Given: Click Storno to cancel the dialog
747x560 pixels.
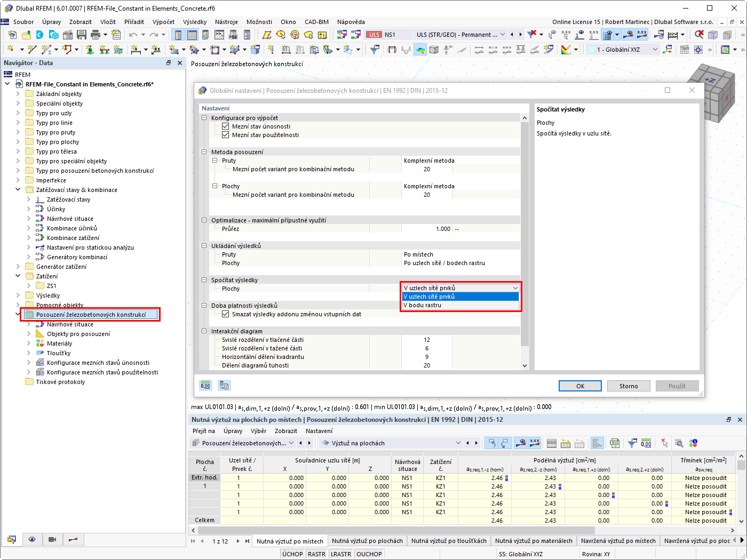Looking at the screenshot, I should pyautogui.click(x=629, y=386).
